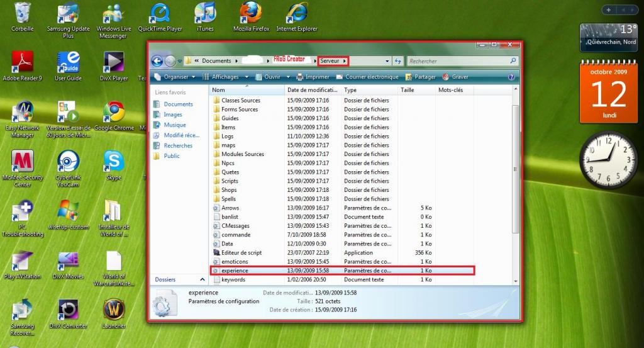Click Graver in Explorer toolbar
The width and height of the screenshot is (644, 348).
455,77
